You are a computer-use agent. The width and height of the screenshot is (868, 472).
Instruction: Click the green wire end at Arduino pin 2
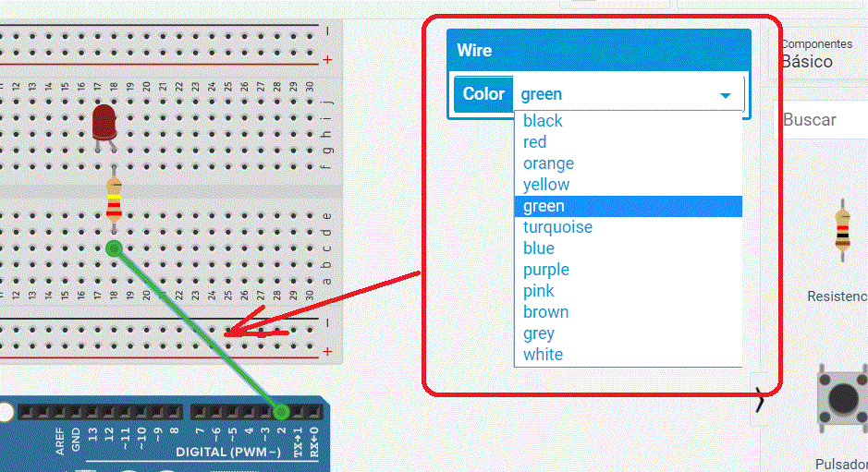281,411
